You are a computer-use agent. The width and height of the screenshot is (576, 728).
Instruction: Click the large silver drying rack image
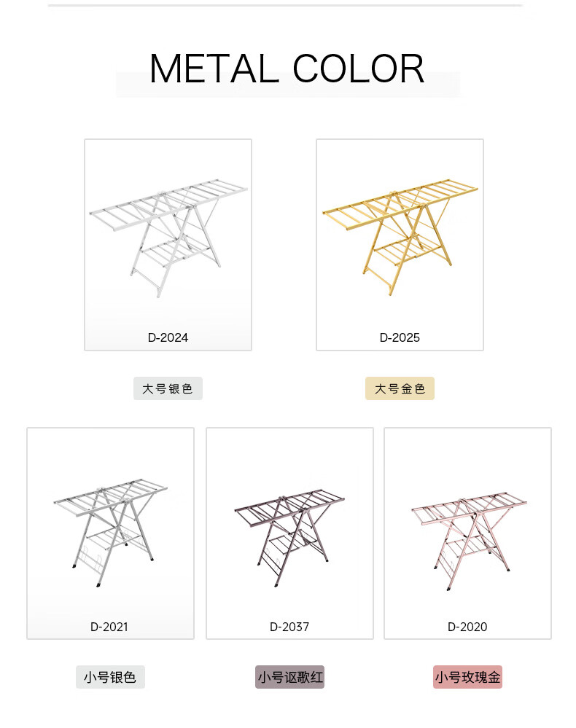pos(168,233)
